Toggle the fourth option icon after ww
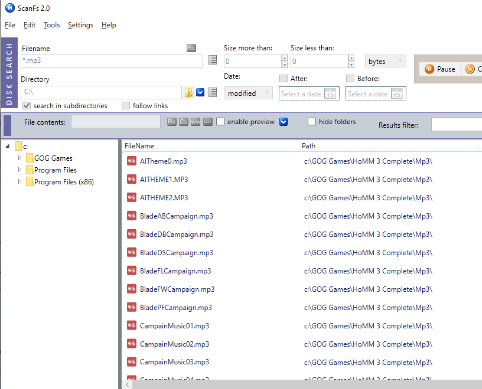The width and height of the screenshot is (482, 389). point(208,122)
